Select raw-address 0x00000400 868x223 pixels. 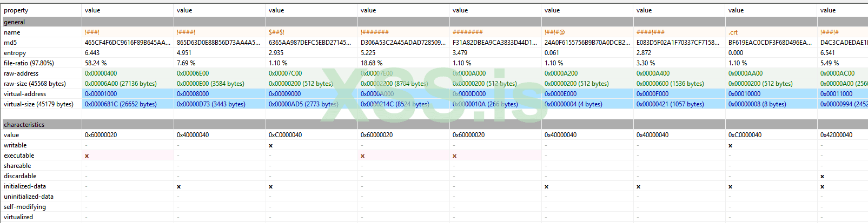(101, 73)
